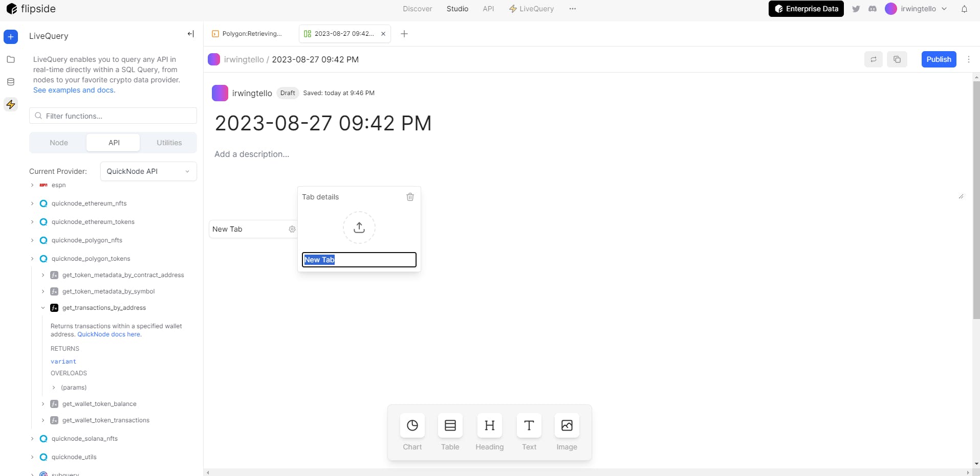980x476 pixels.
Task: Select get_wallet_token_transactions function
Action: [106, 420]
